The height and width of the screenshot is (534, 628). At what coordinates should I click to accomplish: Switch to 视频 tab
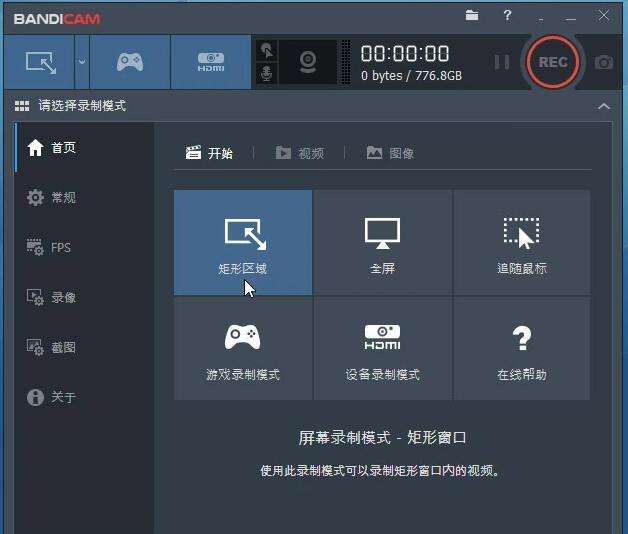pyautogui.click(x=300, y=153)
